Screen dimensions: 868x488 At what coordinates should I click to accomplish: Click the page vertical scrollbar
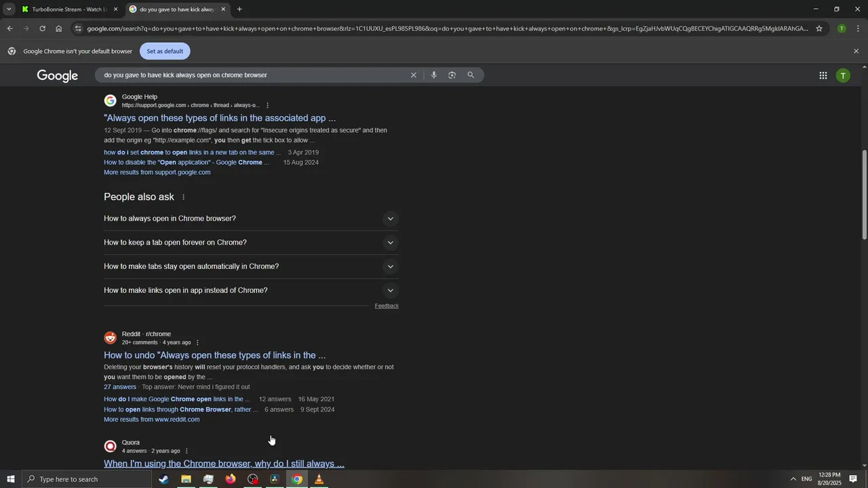point(864,195)
